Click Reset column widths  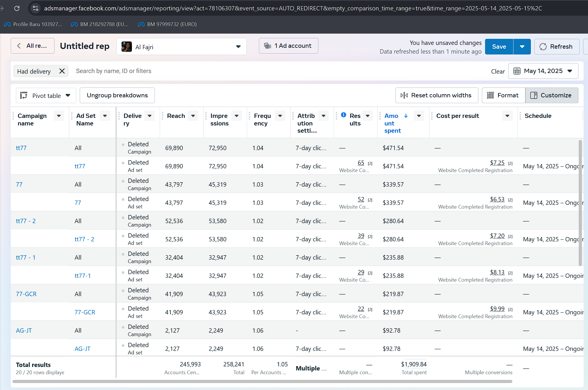coord(436,95)
